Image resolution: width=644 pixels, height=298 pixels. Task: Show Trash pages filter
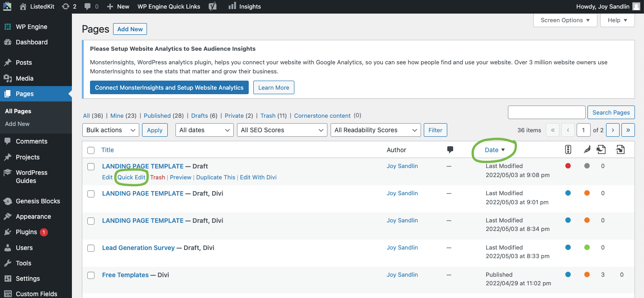pyautogui.click(x=268, y=115)
